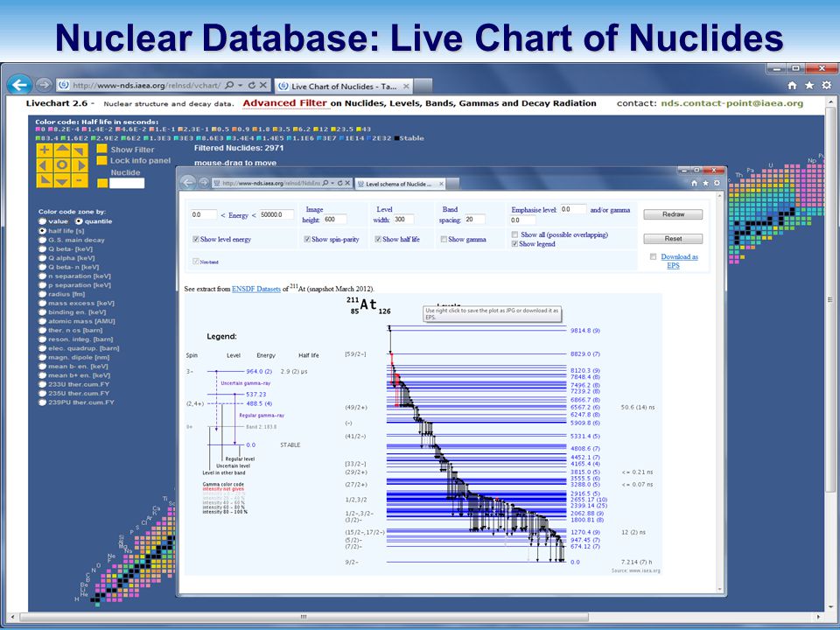Zoom in the nuclide chart with plus pad

coord(45,150)
